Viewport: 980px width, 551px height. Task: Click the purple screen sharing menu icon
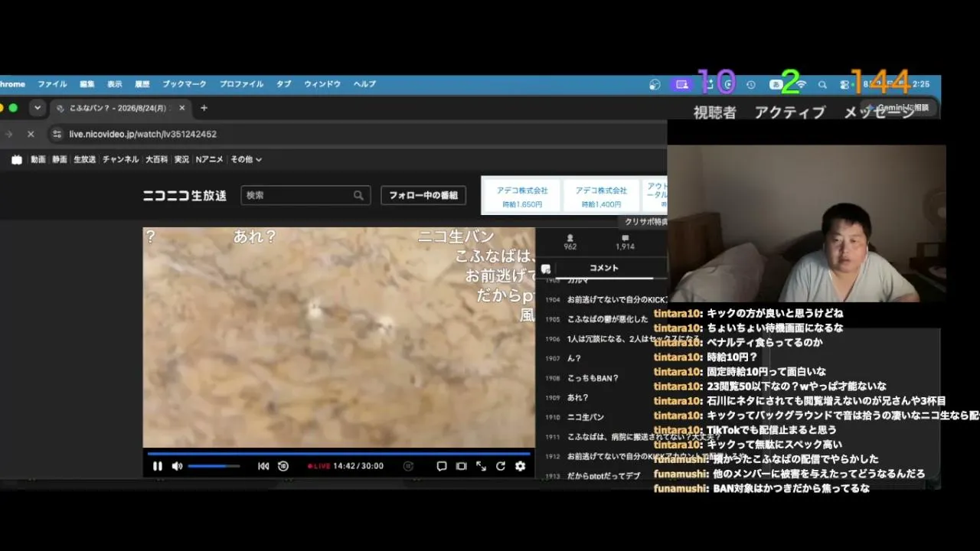(x=681, y=85)
